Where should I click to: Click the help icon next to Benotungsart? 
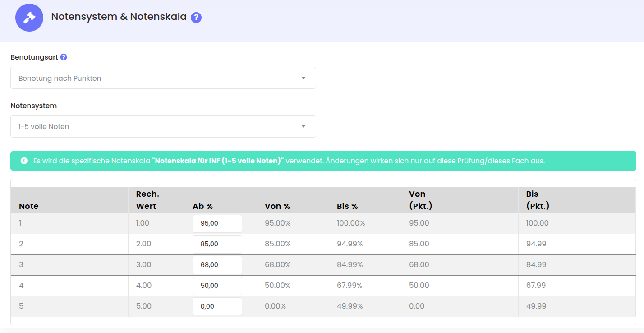[64, 57]
